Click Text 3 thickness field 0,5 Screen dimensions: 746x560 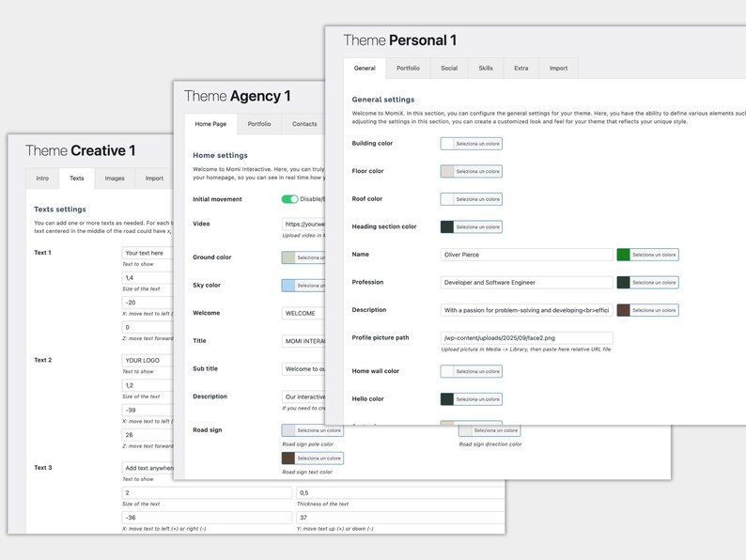pyautogui.click(x=400, y=493)
